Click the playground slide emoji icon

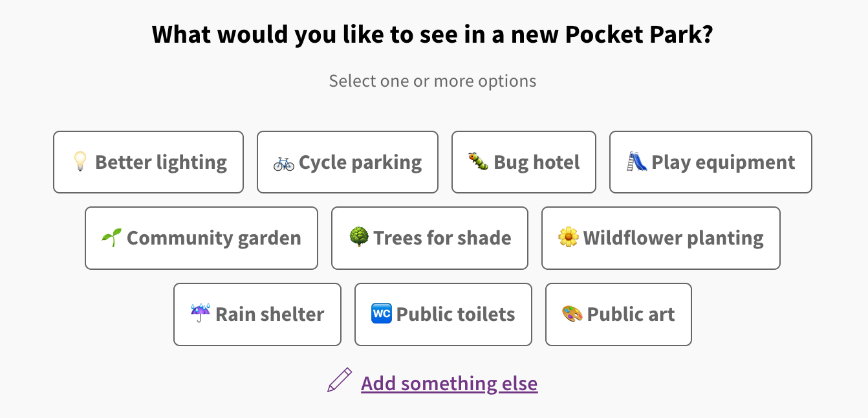click(636, 162)
